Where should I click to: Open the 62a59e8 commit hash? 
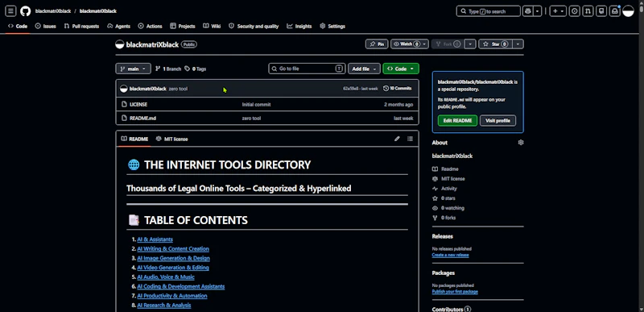[x=350, y=89]
